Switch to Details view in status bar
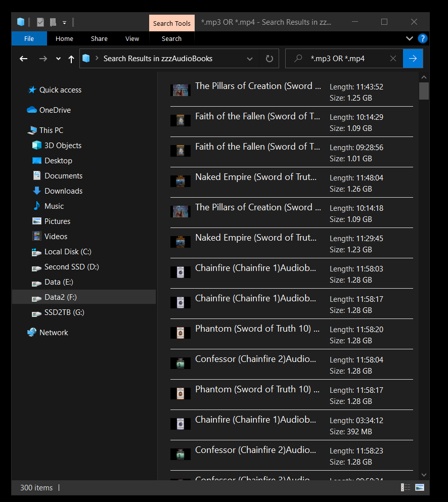This screenshot has height=502, width=448. (x=406, y=487)
